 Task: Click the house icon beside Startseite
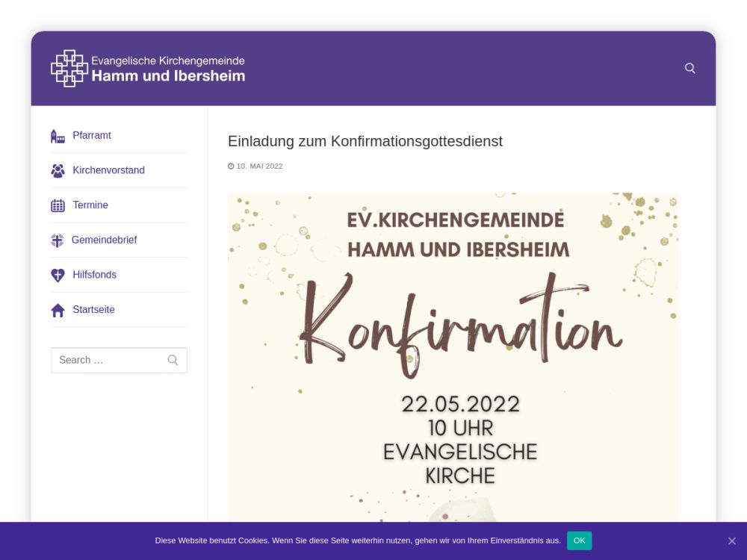pyautogui.click(x=58, y=310)
